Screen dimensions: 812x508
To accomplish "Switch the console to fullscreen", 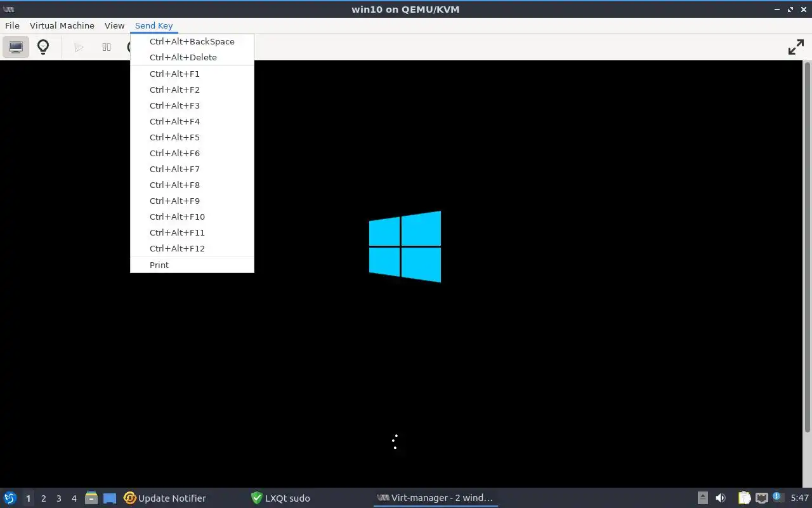I will (x=796, y=47).
